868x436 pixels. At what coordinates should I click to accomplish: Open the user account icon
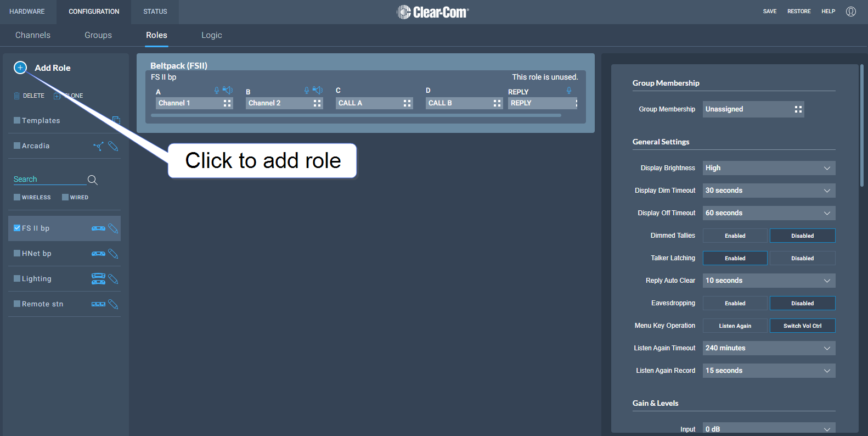coord(850,12)
